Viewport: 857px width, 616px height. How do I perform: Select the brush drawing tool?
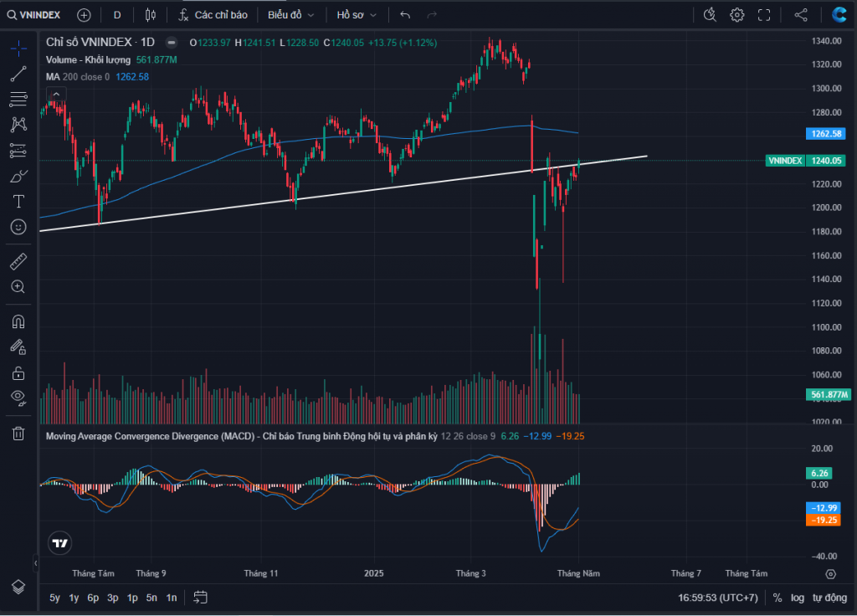pyautogui.click(x=18, y=176)
